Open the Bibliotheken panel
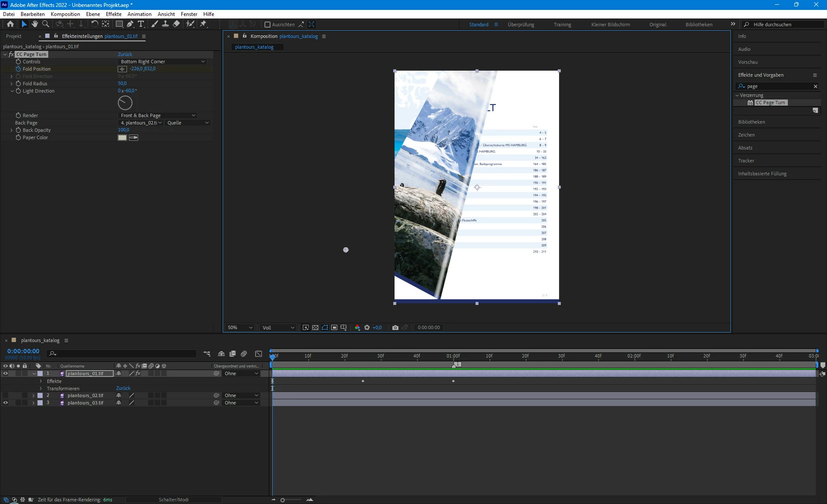 pos(752,122)
